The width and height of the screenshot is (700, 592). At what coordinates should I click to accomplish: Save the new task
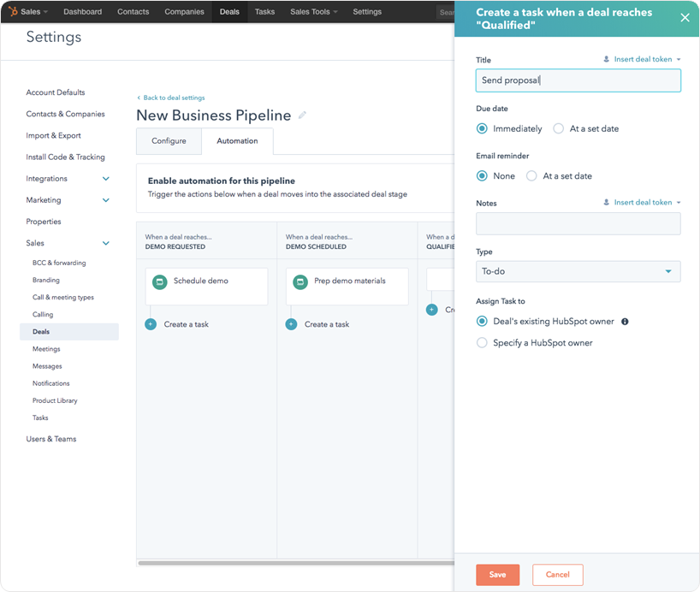tap(497, 575)
